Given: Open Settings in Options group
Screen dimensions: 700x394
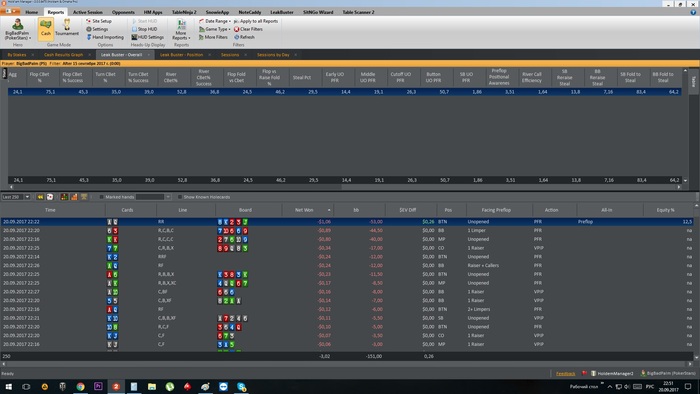Looking at the screenshot, I should coord(97,29).
